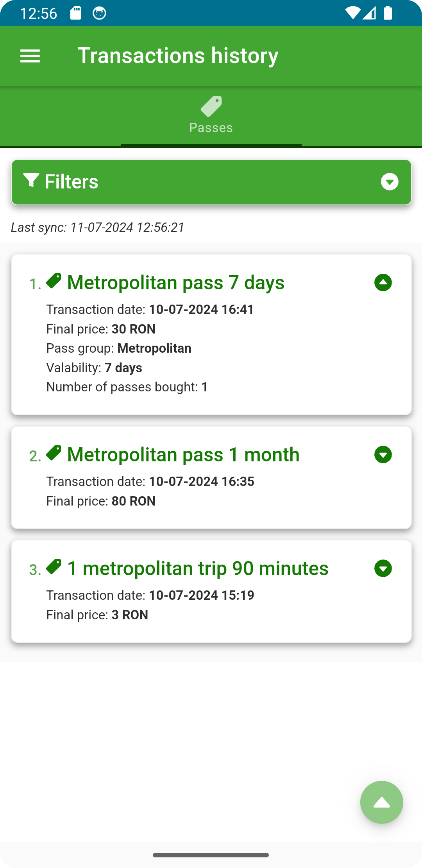Tap the tag icon beside Metropolitan pass 1 month
The height and width of the screenshot is (868, 422).
[x=54, y=453]
